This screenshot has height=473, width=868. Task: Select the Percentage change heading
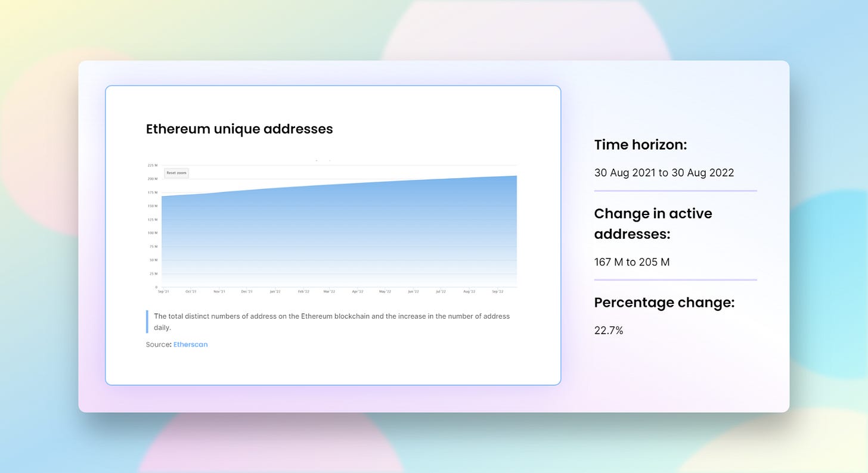[x=664, y=303]
